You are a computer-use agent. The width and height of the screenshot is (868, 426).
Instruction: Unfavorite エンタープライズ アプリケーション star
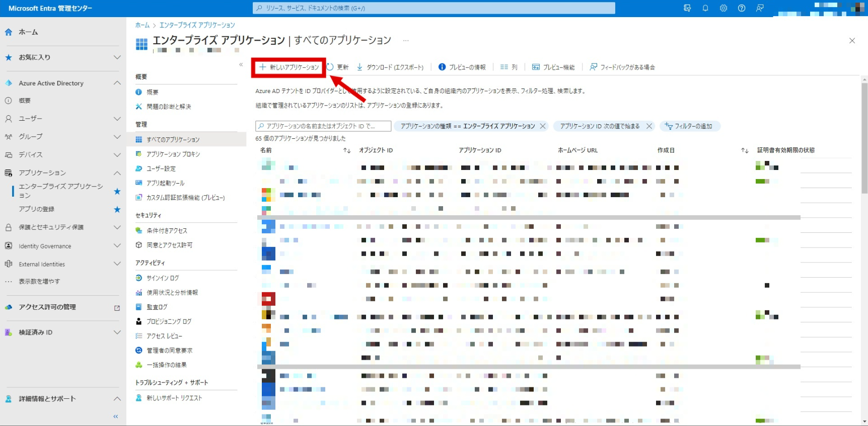coord(117,191)
